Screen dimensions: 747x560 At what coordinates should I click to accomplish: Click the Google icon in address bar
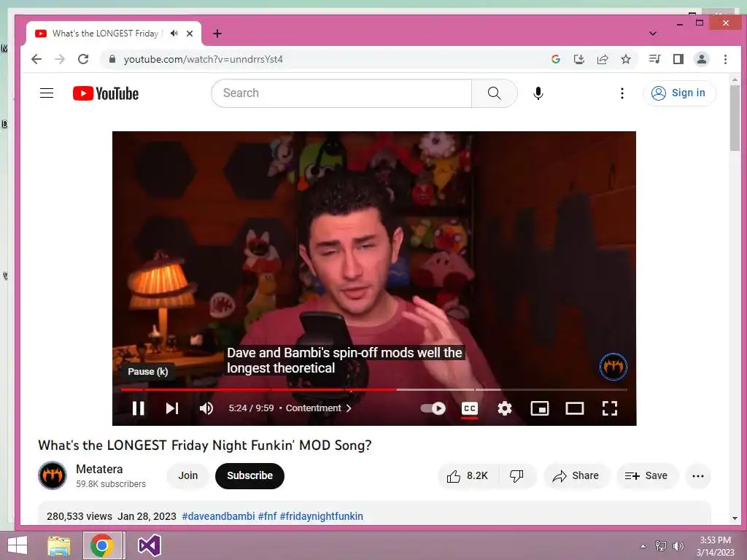coord(555,59)
